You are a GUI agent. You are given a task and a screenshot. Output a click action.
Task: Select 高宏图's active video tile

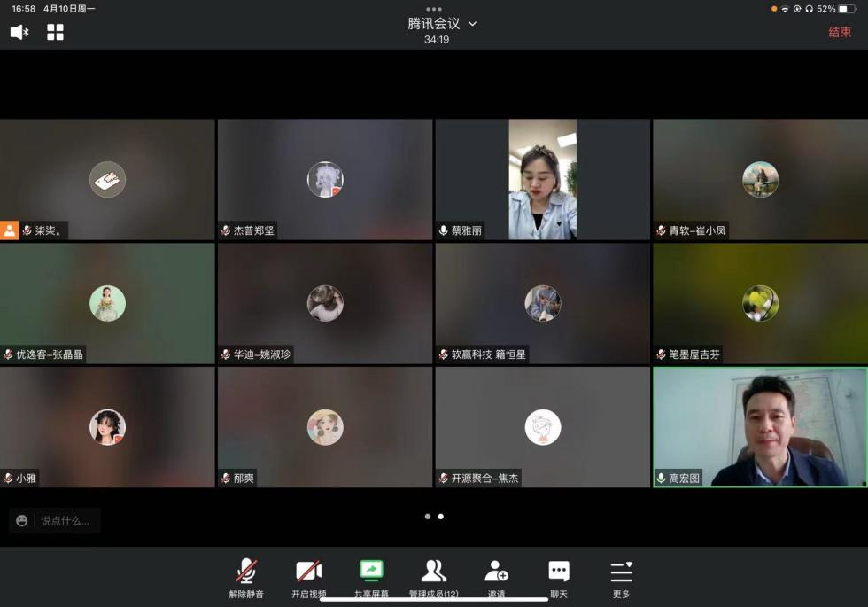tap(760, 425)
